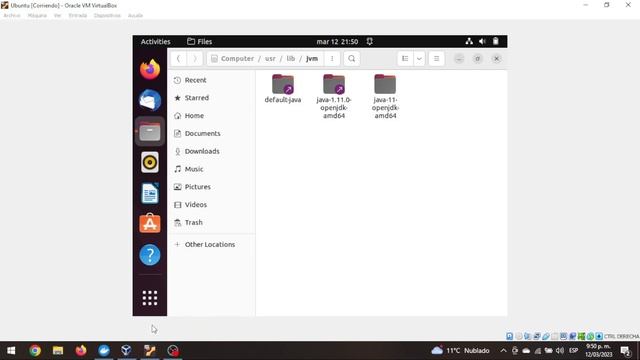Viewport: 640px width, 360px height.
Task: Open the search icon in Files
Action: click(351, 59)
